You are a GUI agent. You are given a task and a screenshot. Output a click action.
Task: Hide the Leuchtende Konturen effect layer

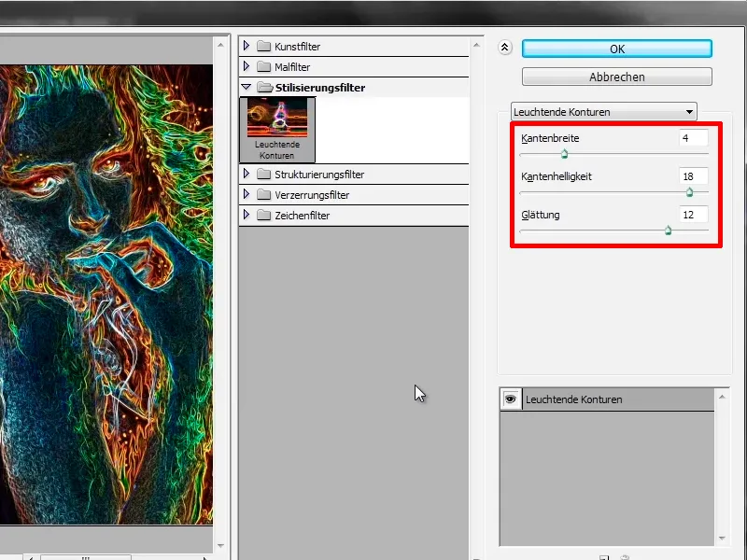511,399
